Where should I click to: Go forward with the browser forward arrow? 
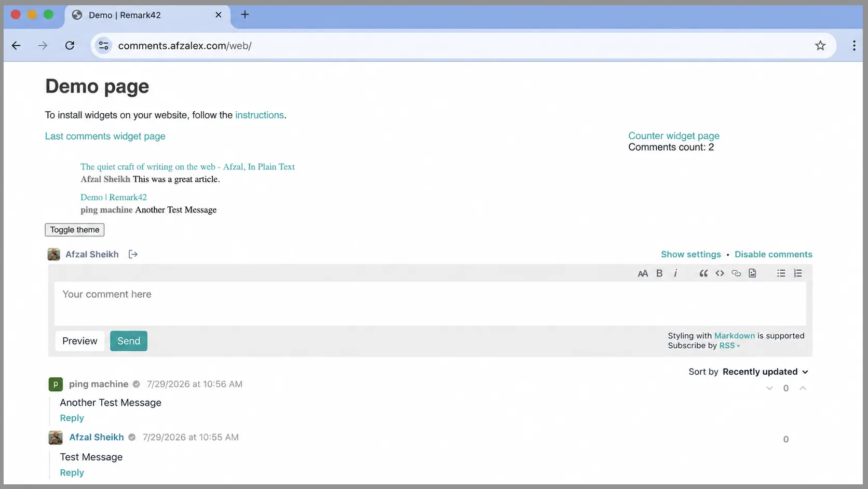pos(43,46)
